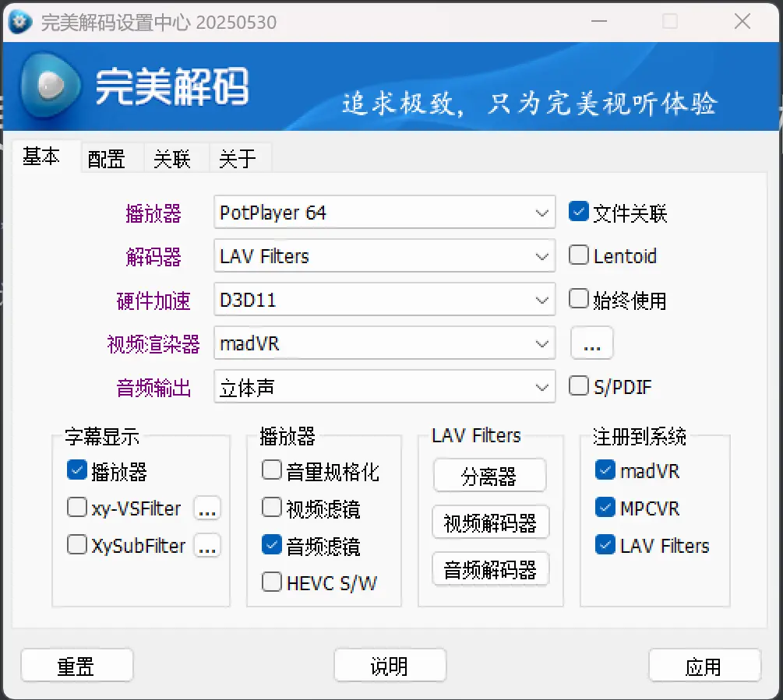
Task: Uncheck the 文件关联 checkbox
Action: point(578,212)
